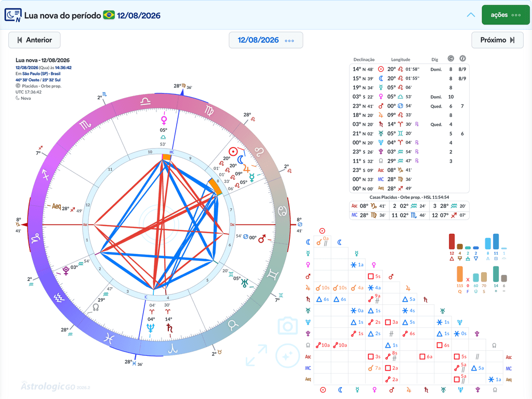Click the new moon period header icon

[x=13, y=15]
